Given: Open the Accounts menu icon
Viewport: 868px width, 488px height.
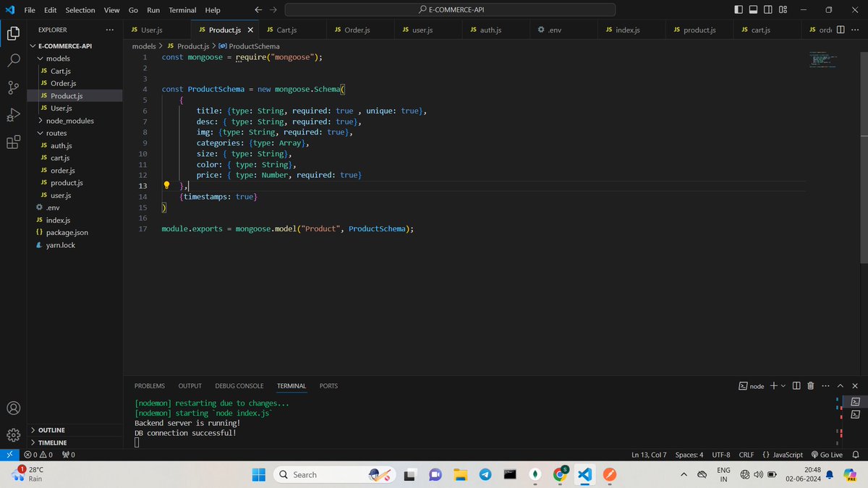Looking at the screenshot, I should click(13, 408).
